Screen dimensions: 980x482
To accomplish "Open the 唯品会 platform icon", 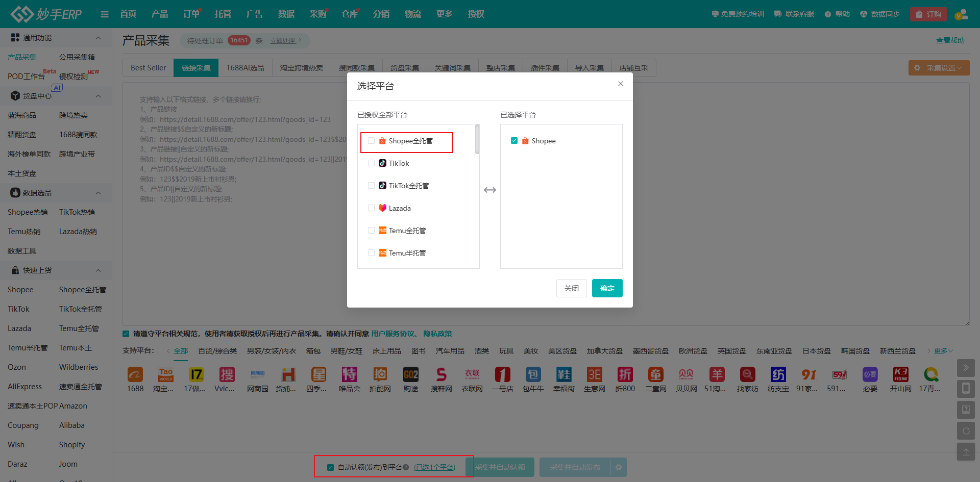I will [349, 375].
